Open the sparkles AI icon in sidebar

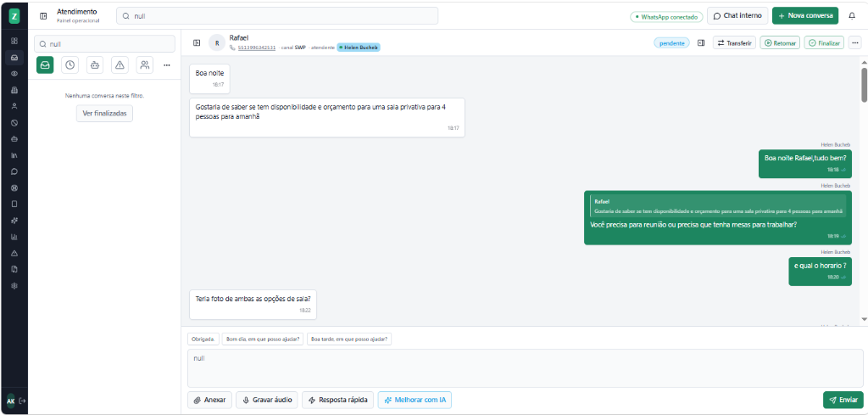coord(14,221)
